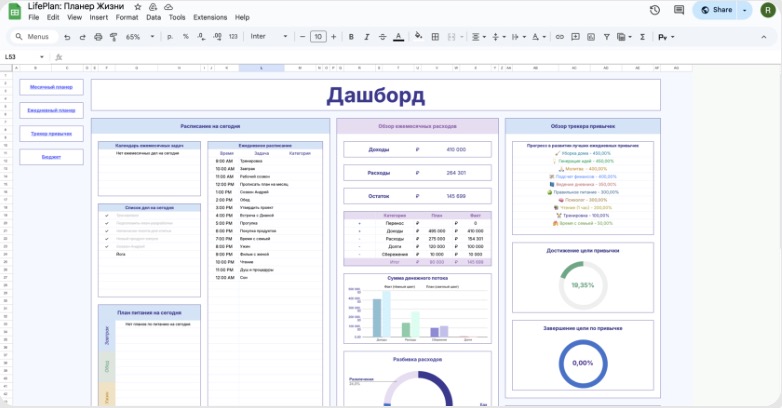
Task: Open the View menu
Action: (x=74, y=17)
